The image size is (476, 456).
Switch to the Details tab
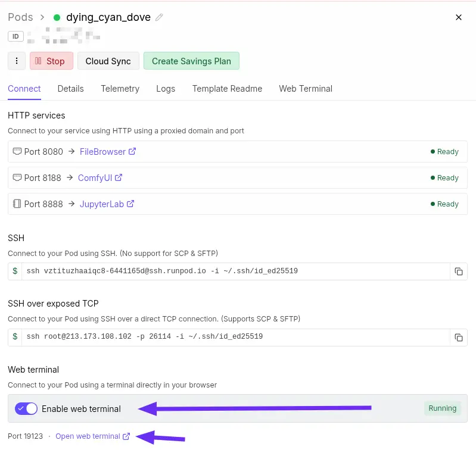click(x=70, y=89)
